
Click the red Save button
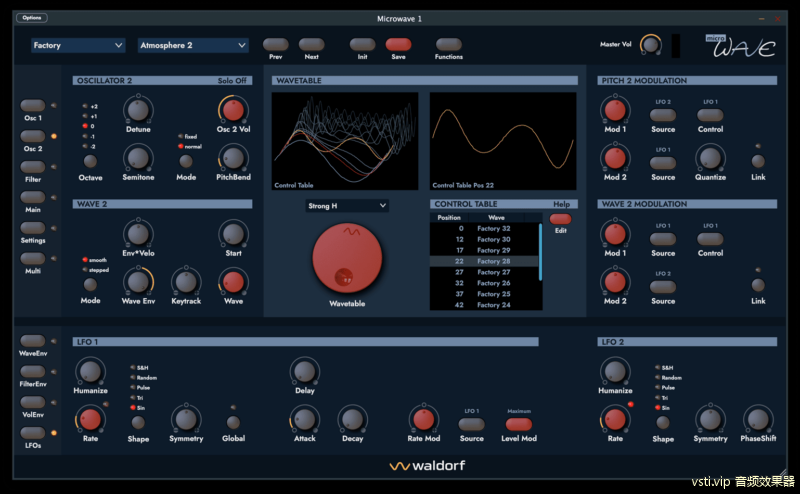[x=398, y=44]
